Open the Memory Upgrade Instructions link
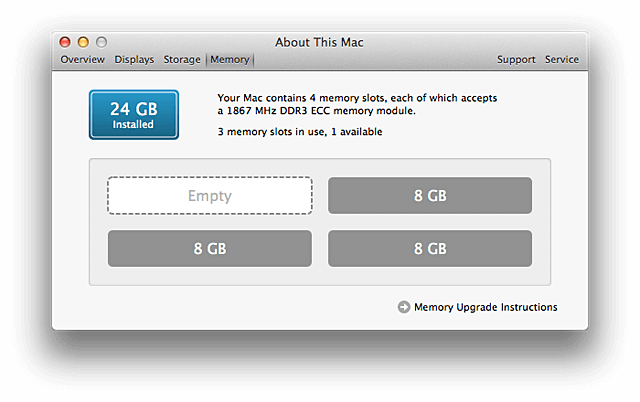 click(x=485, y=307)
